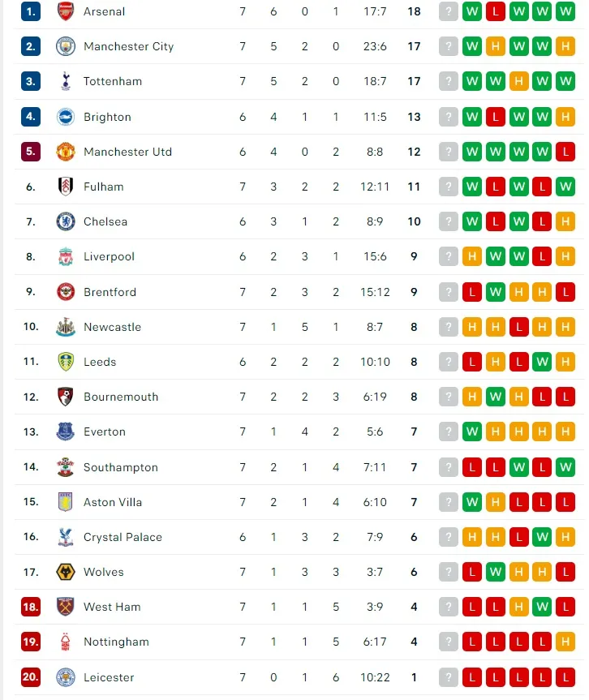Toggle the prediction question mark on Arsenal's row

click(448, 11)
